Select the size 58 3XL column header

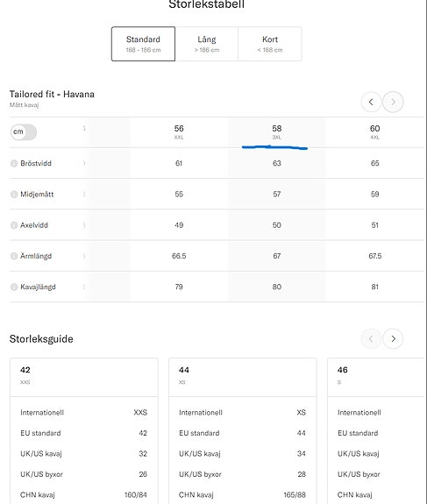click(277, 132)
